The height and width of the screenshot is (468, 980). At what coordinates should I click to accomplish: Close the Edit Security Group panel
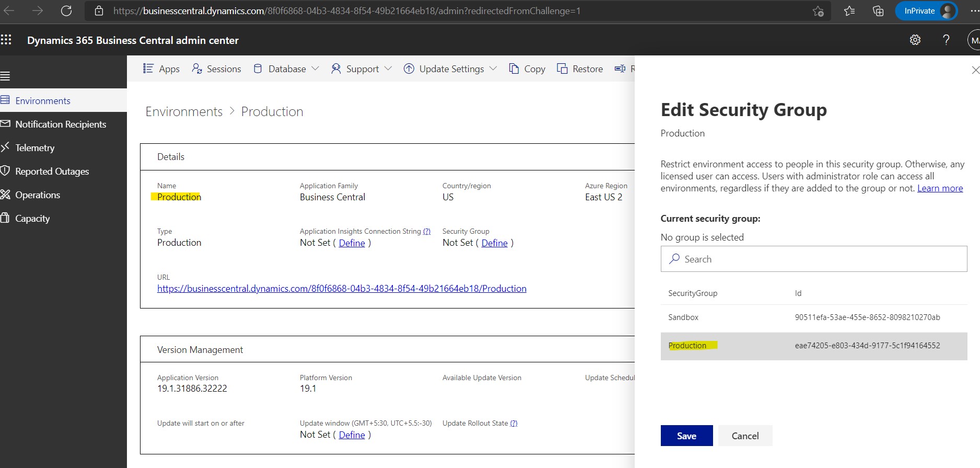[x=975, y=70]
